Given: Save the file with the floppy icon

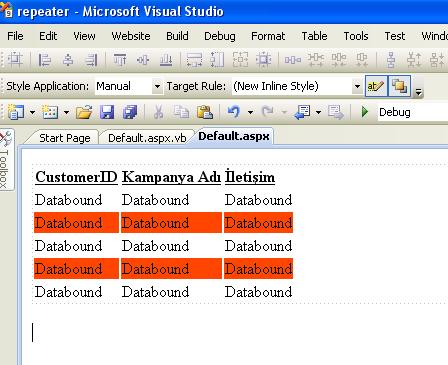Looking at the screenshot, I should (107, 112).
